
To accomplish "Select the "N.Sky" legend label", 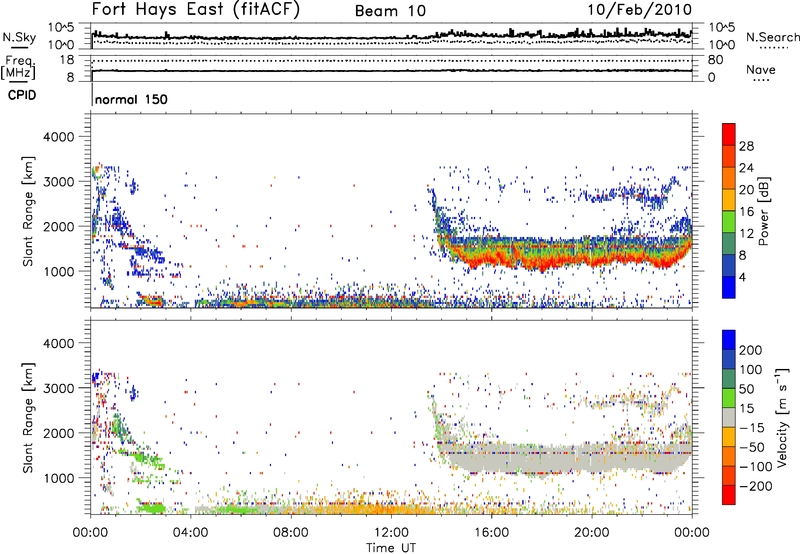I will point(19,37).
